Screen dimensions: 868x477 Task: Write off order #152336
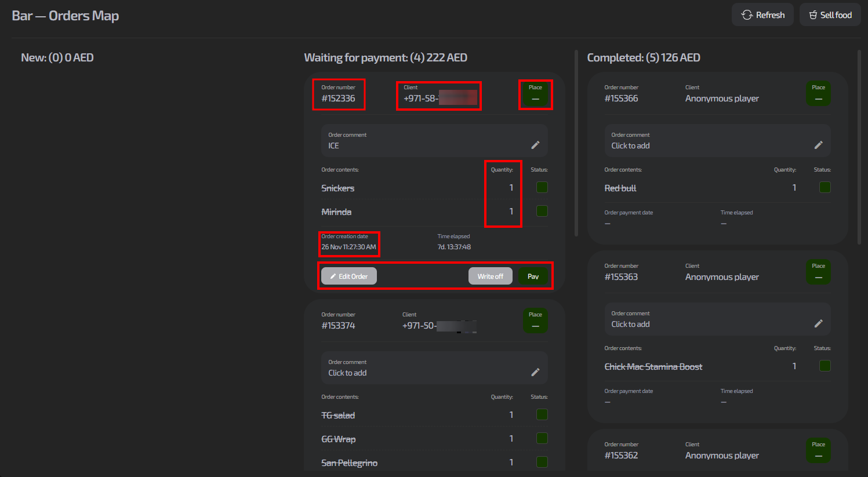pos(490,276)
